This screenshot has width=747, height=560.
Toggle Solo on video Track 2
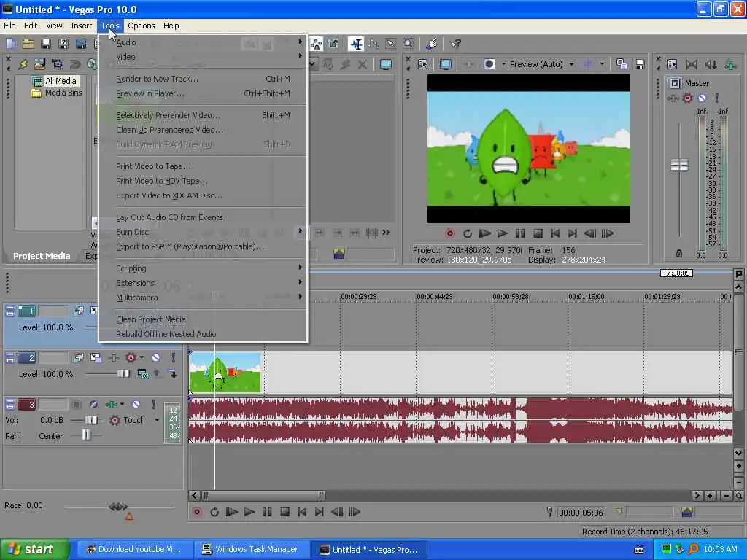pos(173,357)
